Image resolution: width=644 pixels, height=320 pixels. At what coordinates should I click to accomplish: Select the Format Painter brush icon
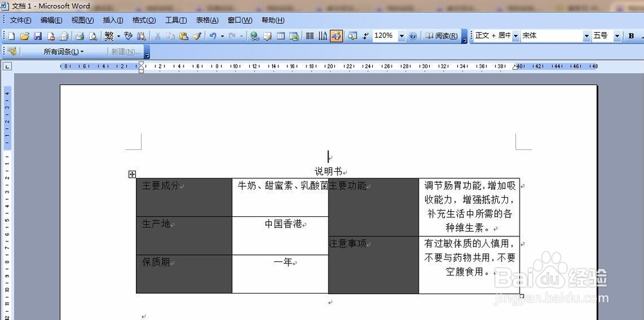(x=196, y=36)
